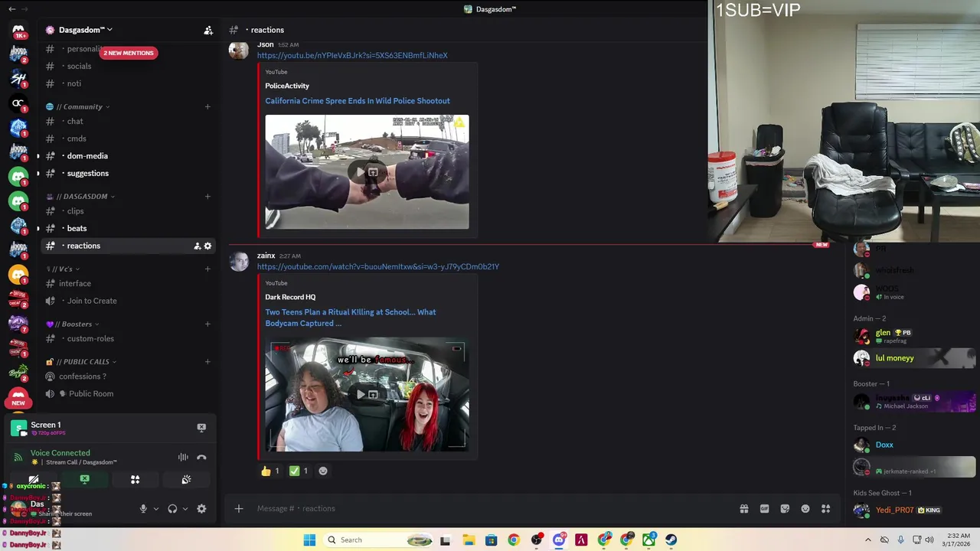Open member Doxx in the member list
The image size is (980, 551).
coord(915,445)
